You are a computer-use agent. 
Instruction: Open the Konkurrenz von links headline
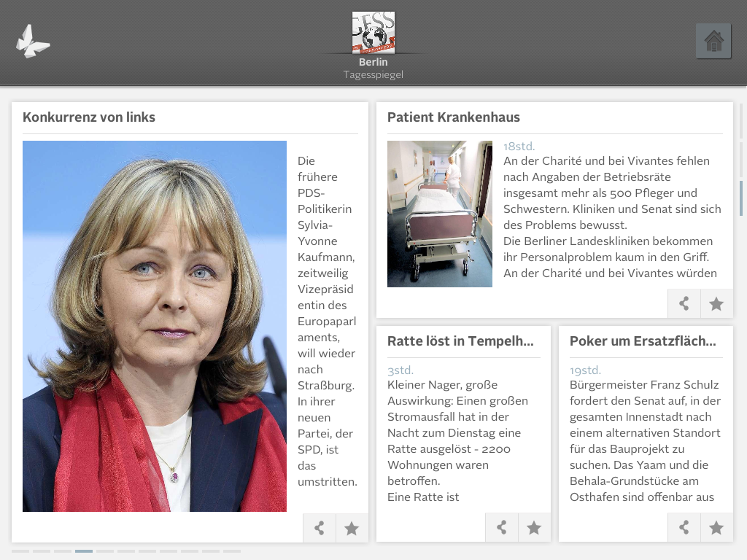89,117
